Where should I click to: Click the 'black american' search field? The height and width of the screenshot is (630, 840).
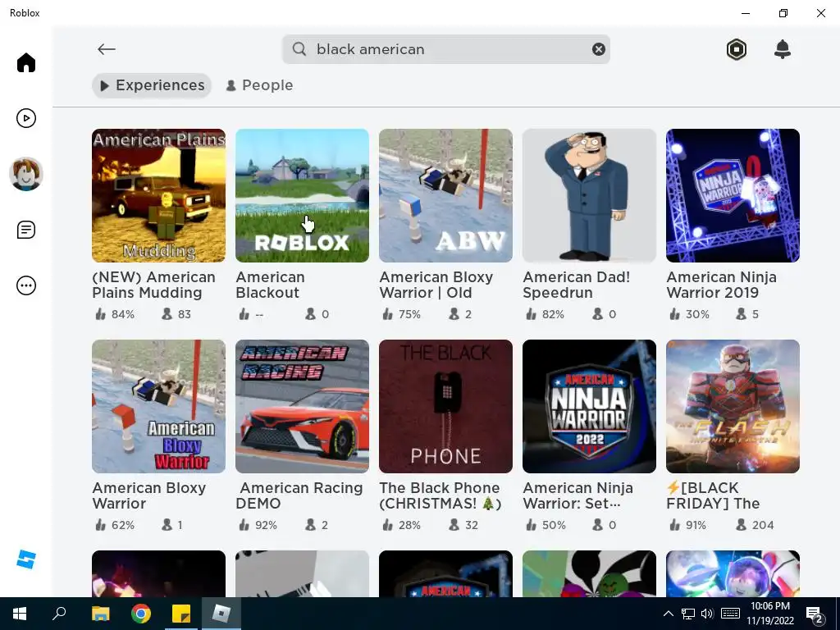point(445,49)
